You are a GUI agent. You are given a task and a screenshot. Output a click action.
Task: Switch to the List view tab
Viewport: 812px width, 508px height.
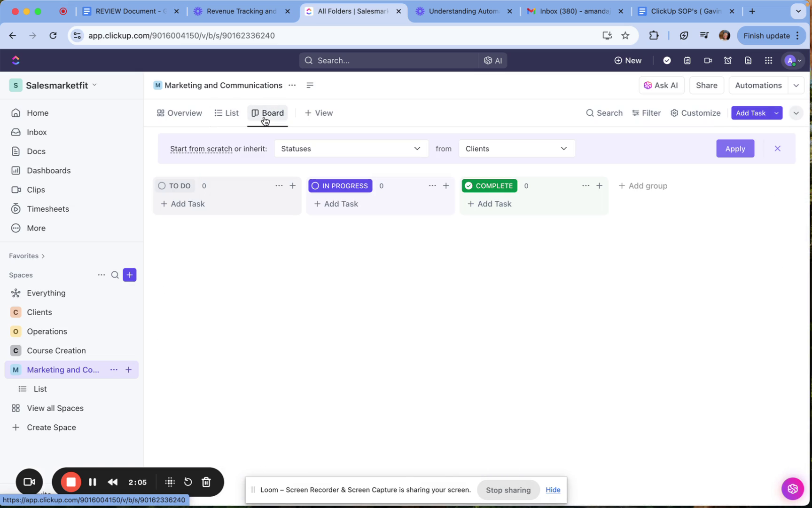point(226,113)
